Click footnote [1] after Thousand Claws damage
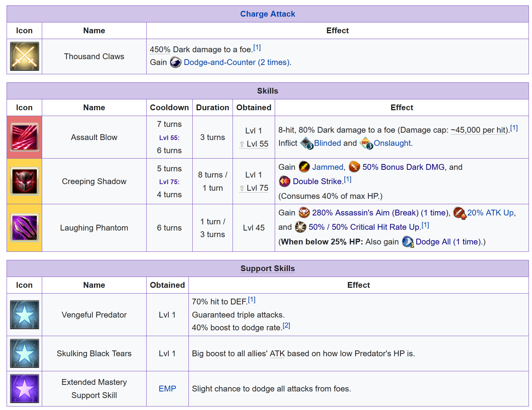The height and width of the screenshot is (410, 532). (x=257, y=48)
